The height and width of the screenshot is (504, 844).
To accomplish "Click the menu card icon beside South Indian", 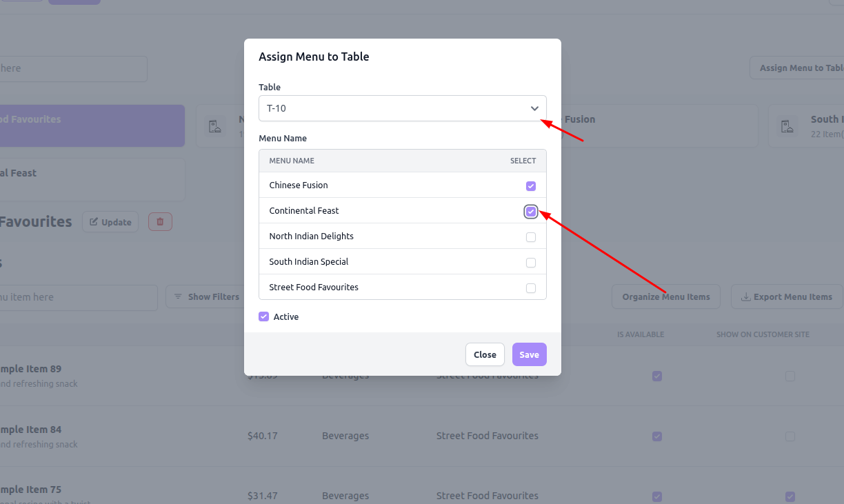I will click(787, 125).
